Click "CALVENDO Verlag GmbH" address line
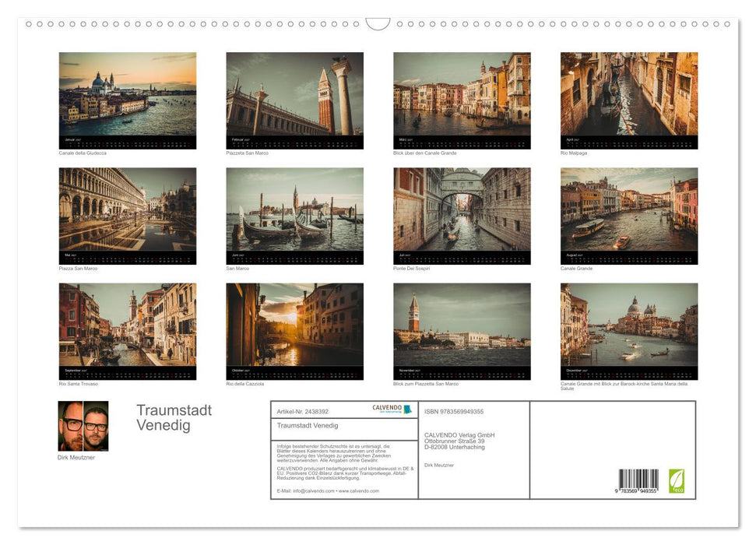Image resolution: width=756 pixels, height=545 pixels. (x=459, y=435)
